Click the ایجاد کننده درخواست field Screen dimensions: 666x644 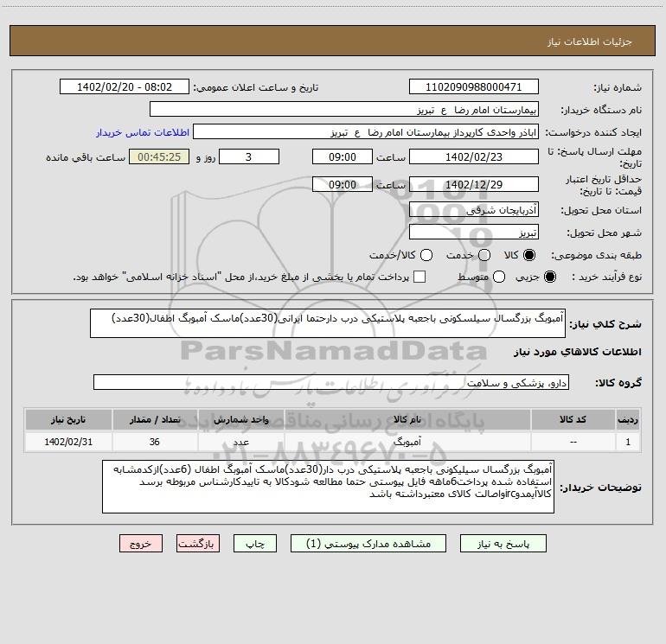366,132
